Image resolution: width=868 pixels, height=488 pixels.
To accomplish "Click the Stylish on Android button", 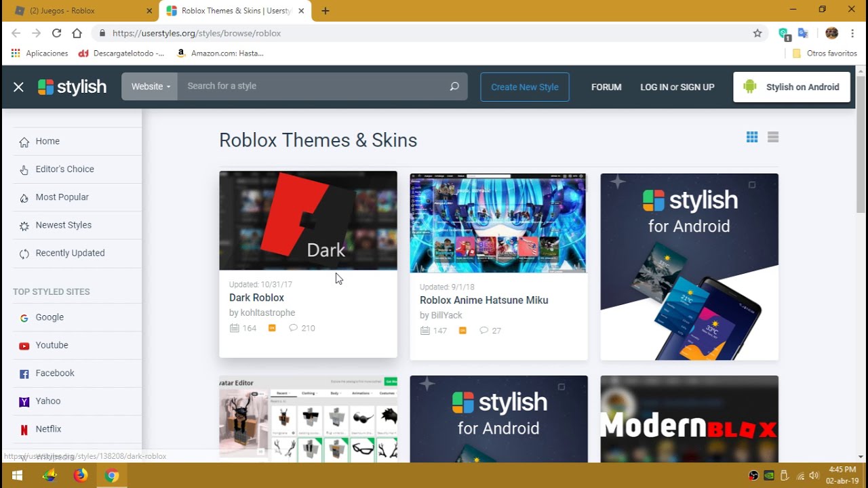I will 791,87.
